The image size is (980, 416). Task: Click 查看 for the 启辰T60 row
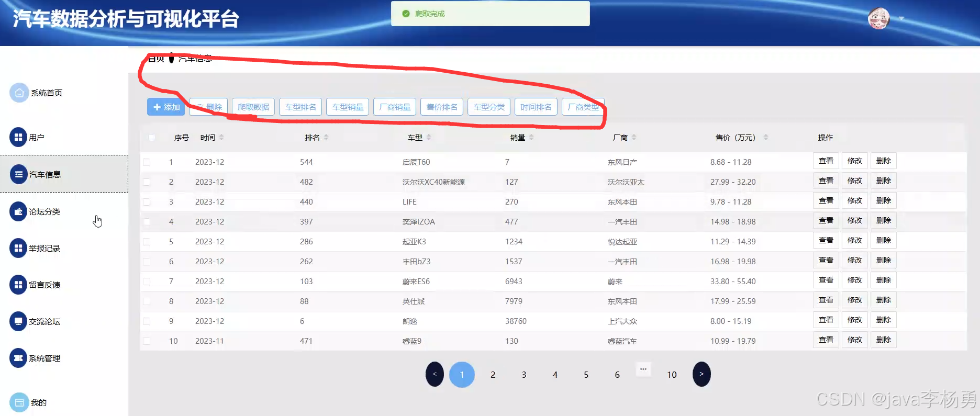(826, 161)
